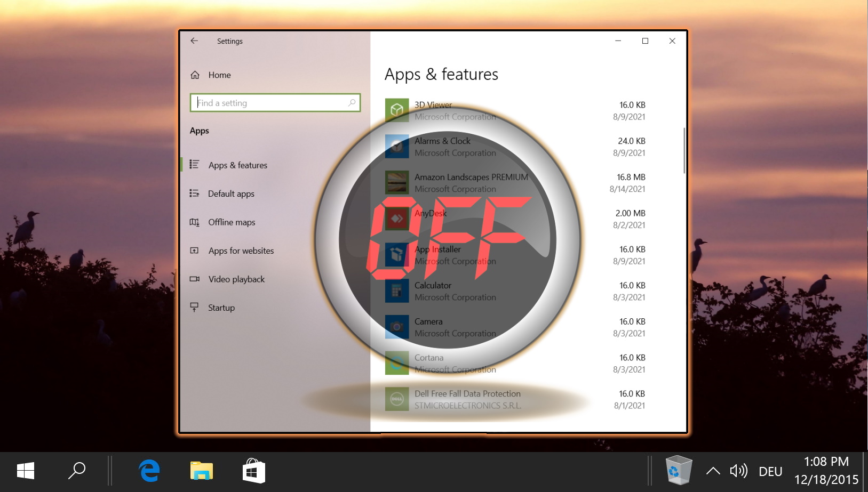Open Offline maps via its sidebar icon
The image size is (868, 492).
point(195,222)
